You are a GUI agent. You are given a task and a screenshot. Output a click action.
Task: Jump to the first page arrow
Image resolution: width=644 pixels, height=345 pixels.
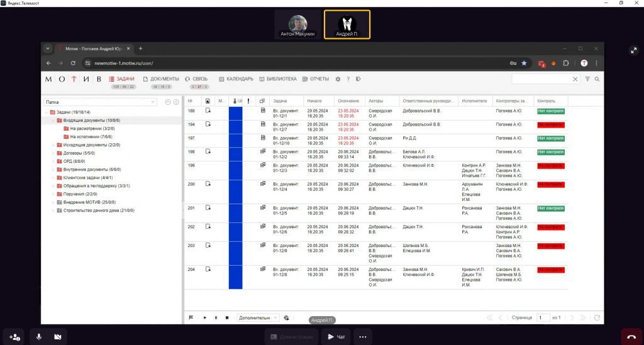pyautogui.click(x=489, y=317)
